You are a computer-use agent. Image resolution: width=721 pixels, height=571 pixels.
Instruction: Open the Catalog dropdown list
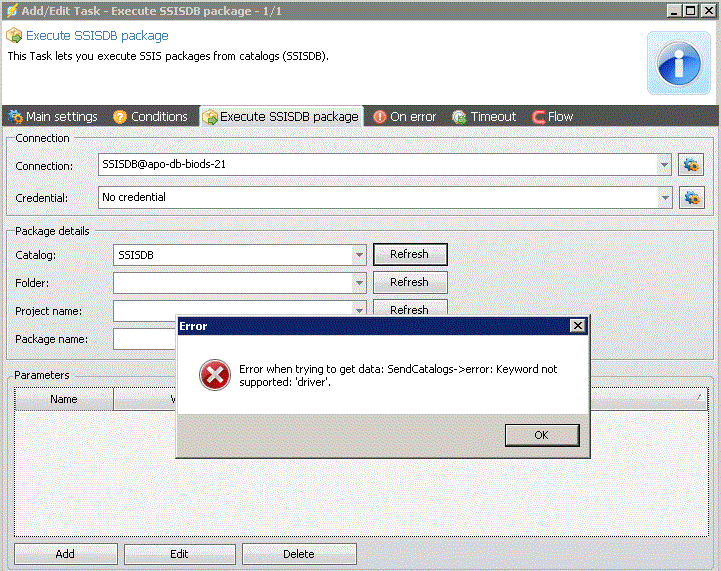(359, 255)
